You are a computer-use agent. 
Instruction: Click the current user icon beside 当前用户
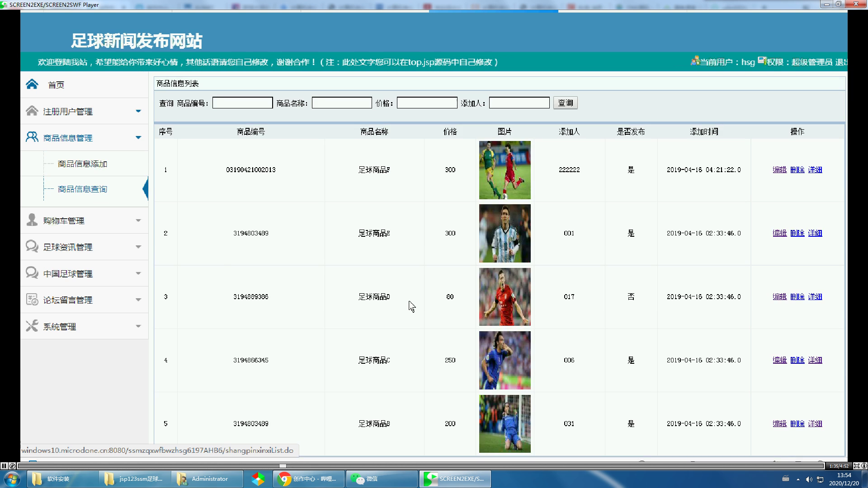click(695, 61)
